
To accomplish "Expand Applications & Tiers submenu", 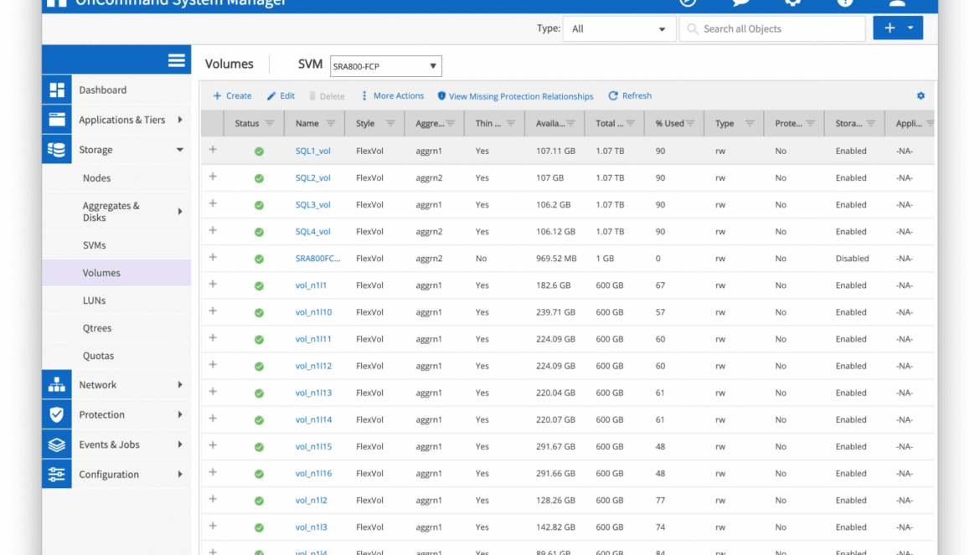I will click(x=180, y=120).
